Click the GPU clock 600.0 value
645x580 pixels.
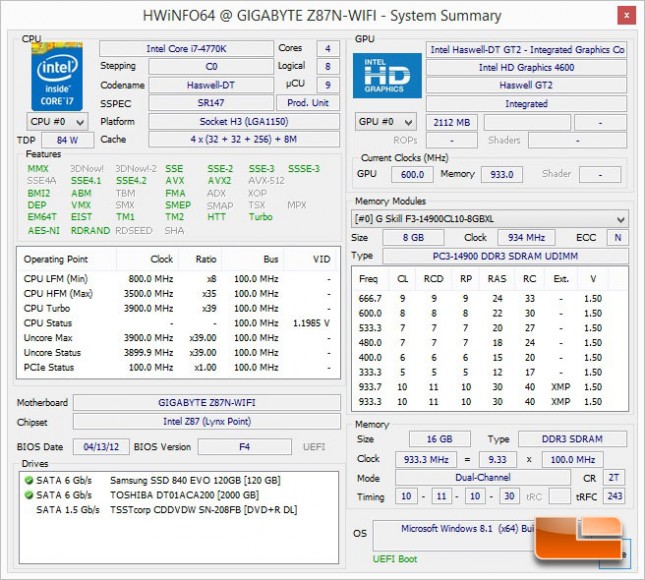tap(412, 174)
